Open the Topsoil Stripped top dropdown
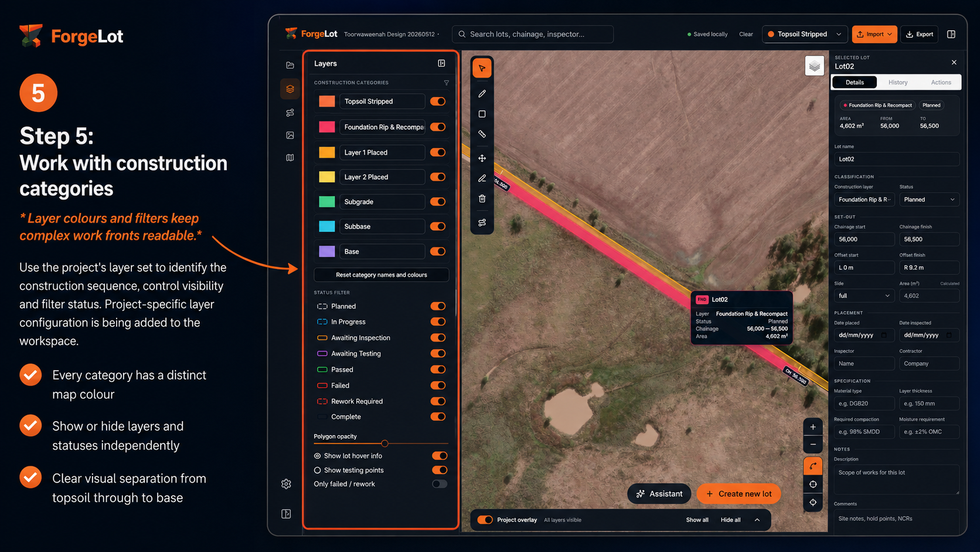 pyautogui.click(x=805, y=34)
